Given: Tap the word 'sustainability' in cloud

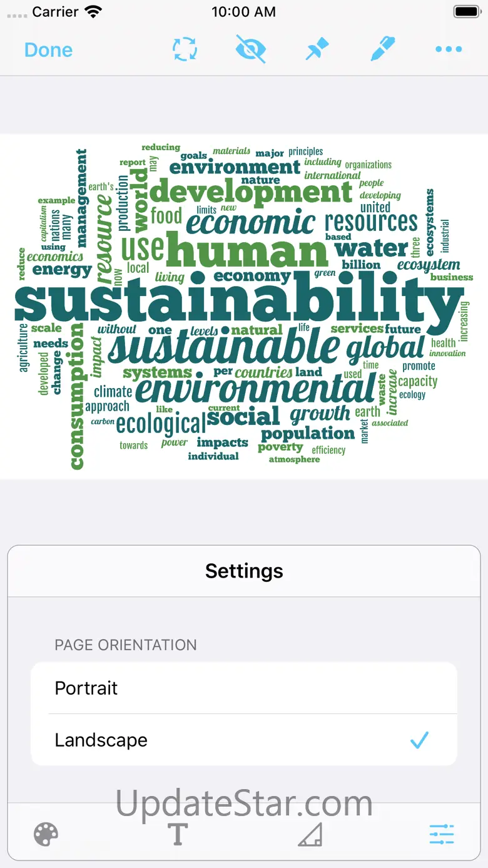Looking at the screenshot, I should [x=238, y=299].
